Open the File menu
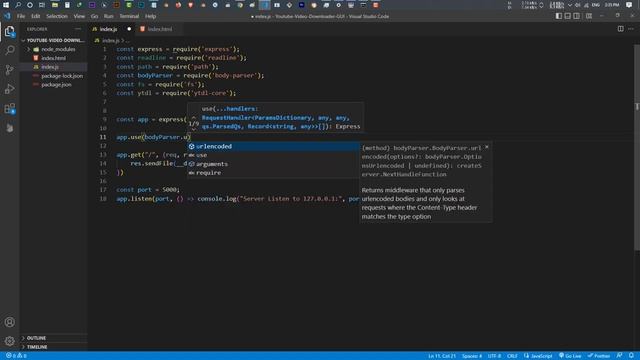This screenshot has height=360, width=640. click(x=21, y=16)
